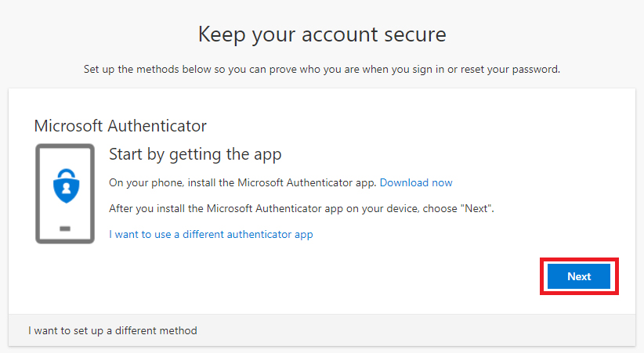Click the Keep your account secure heading
The width and height of the screenshot is (644, 353).
[322, 34]
